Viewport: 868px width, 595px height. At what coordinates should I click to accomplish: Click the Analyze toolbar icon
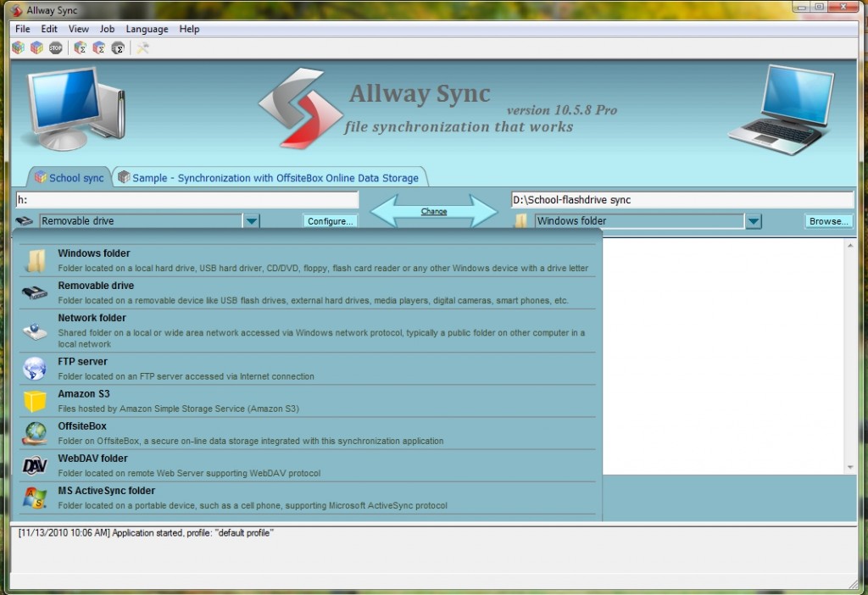(19, 48)
